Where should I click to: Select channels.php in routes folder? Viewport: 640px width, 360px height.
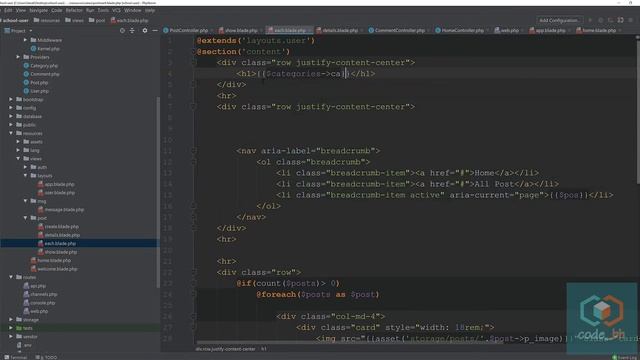pos(40,294)
